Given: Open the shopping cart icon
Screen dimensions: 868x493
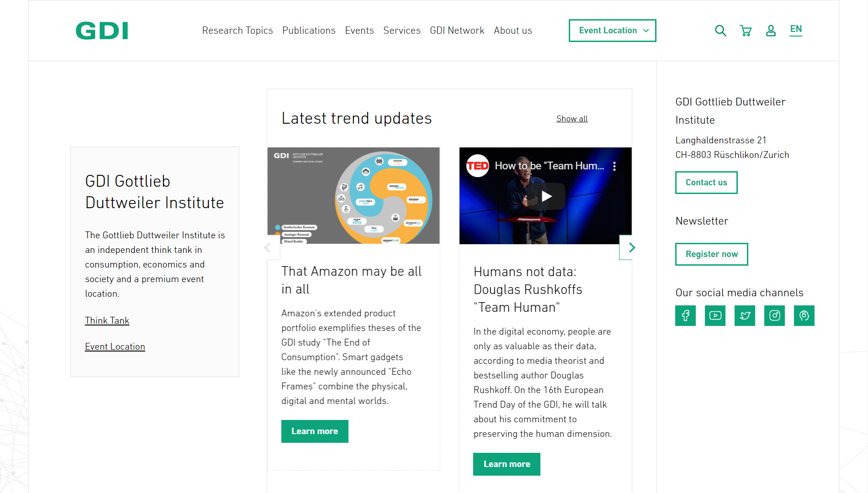Looking at the screenshot, I should coord(746,31).
